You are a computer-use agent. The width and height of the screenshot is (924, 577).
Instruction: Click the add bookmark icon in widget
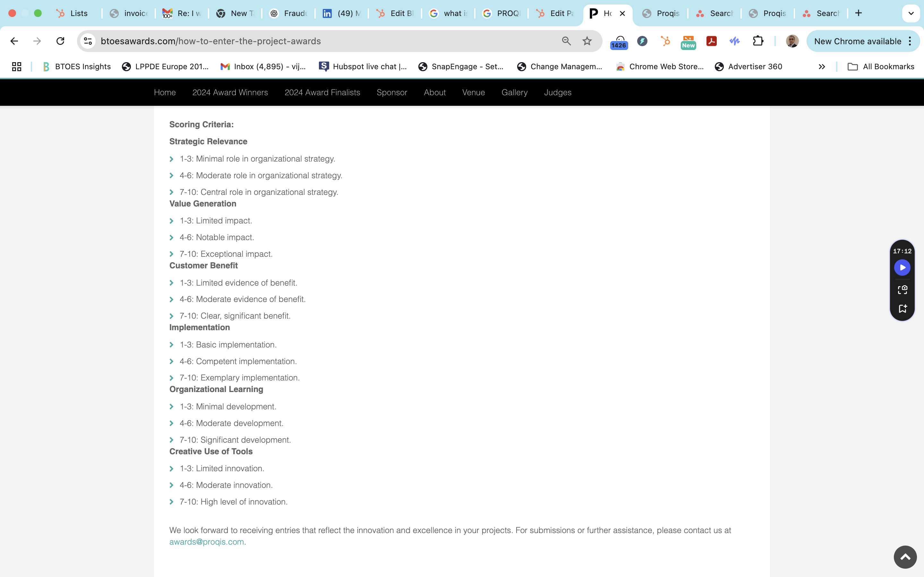pos(902,308)
